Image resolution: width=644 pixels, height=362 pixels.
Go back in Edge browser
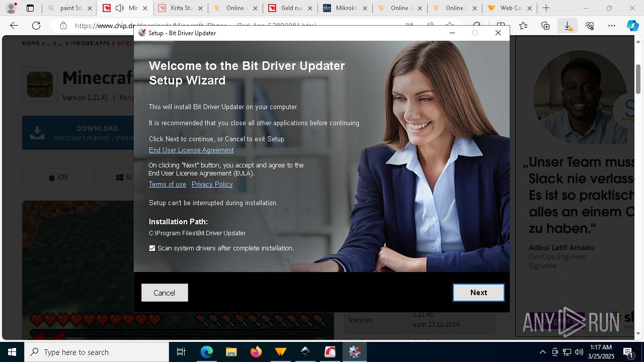(14, 26)
